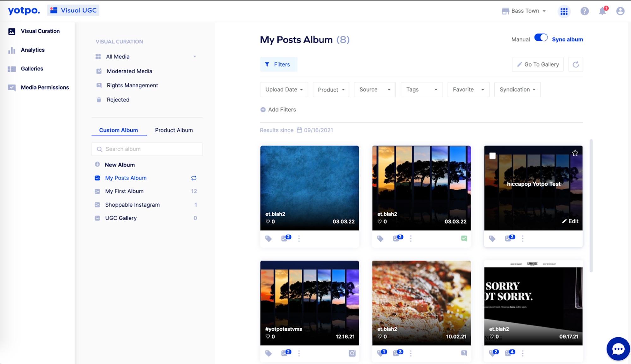Screen dimensions: 631x364
Task: Click the tag icon under first et.blah2 post
Action: (x=268, y=238)
